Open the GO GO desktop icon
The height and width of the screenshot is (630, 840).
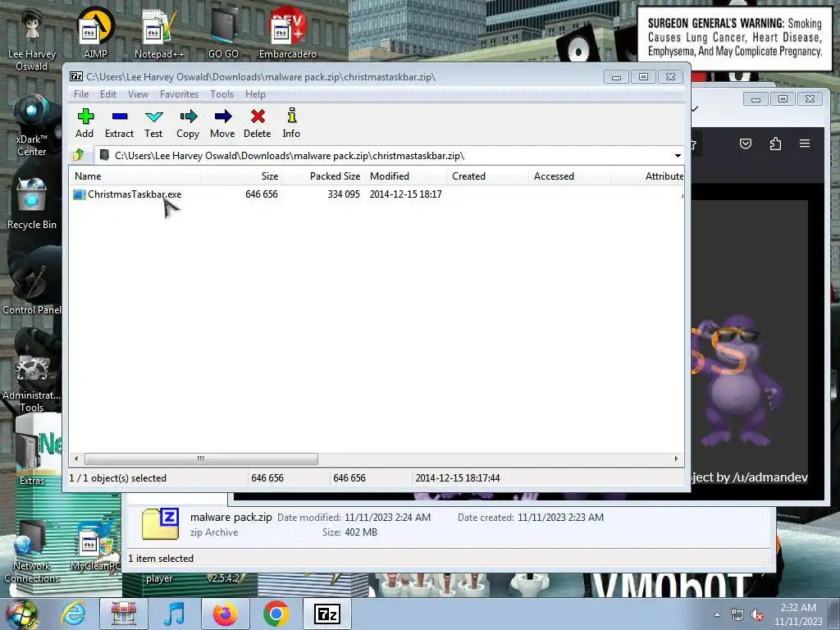click(x=223, y=33)
